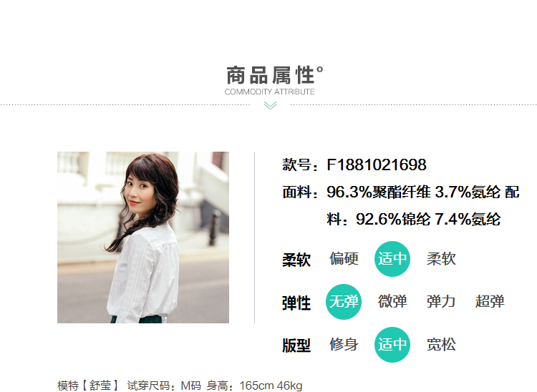Choose the 微弹 elasticity option

pos(392,301)
